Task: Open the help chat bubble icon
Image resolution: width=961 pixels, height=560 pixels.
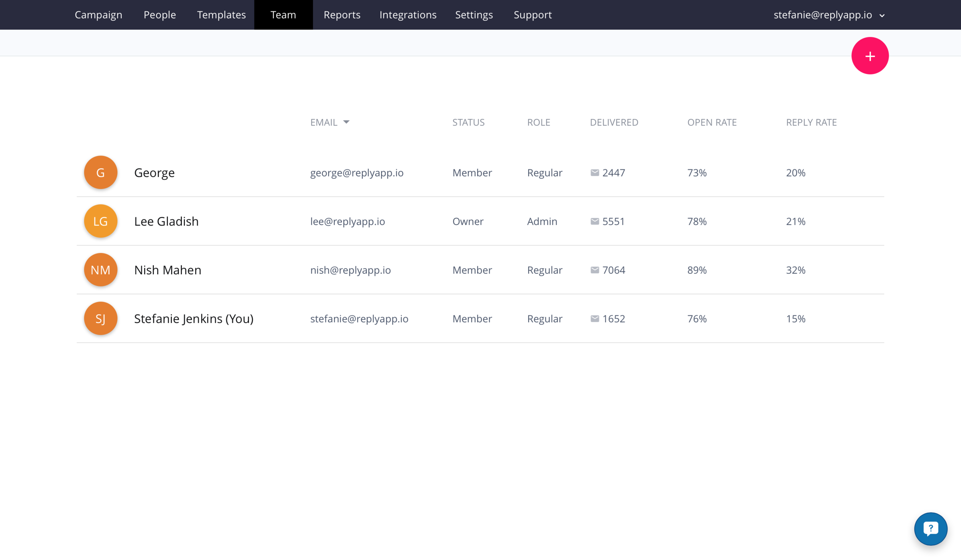Action: [x=931, y=529]
